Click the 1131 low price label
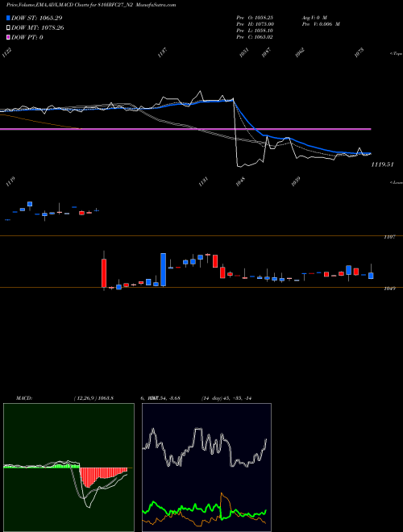The width and height of the screenshot is (403, 532). (203, 182)
